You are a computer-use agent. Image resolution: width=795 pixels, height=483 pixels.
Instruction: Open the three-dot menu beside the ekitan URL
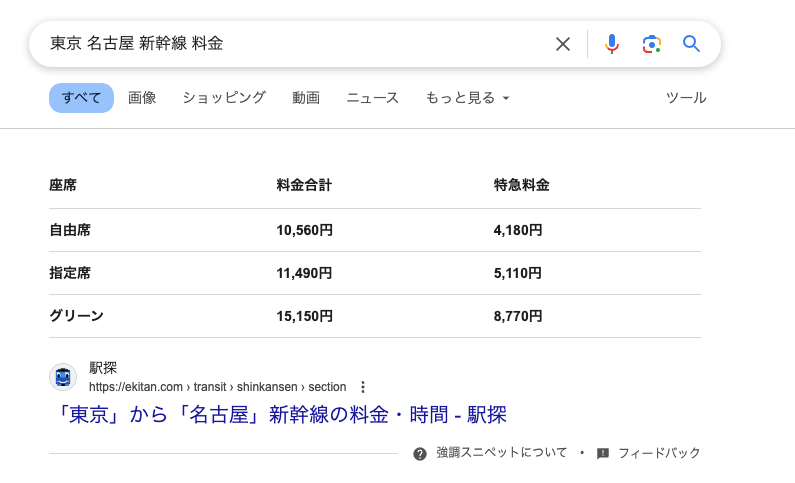[363, 387]
